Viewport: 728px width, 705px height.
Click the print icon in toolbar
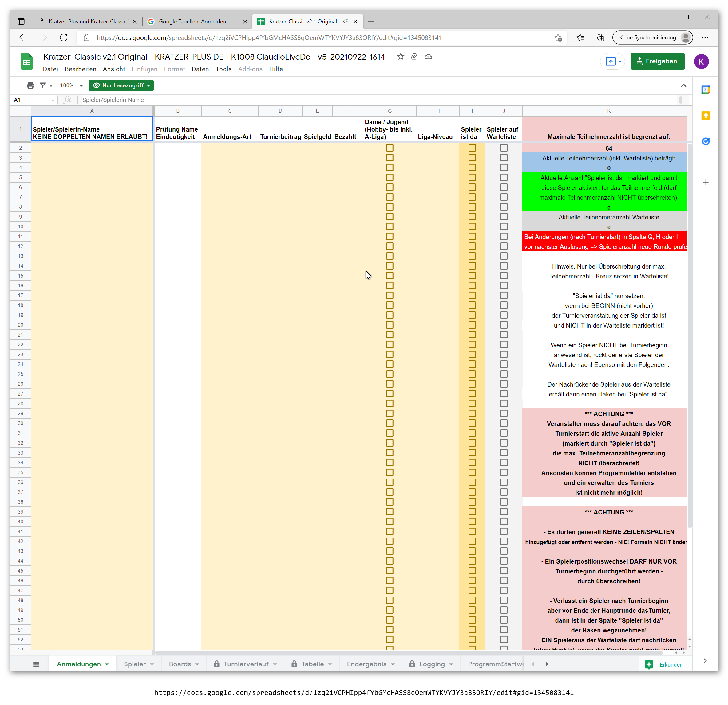30,85
